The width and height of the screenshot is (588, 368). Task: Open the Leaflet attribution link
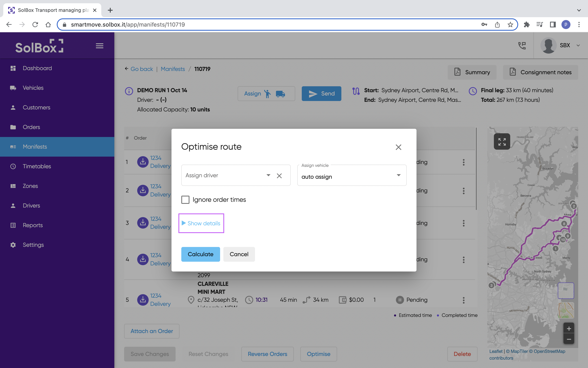click(496, 351)
